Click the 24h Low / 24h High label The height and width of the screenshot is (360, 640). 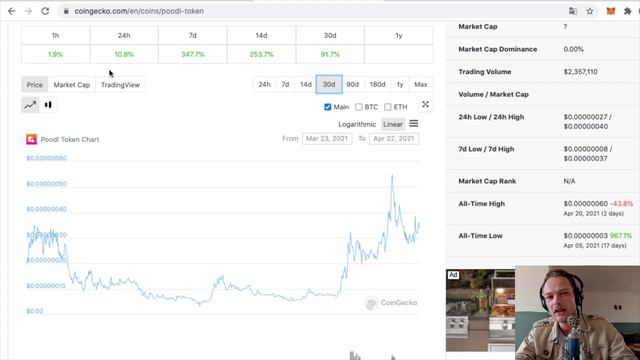coord(491,117)
